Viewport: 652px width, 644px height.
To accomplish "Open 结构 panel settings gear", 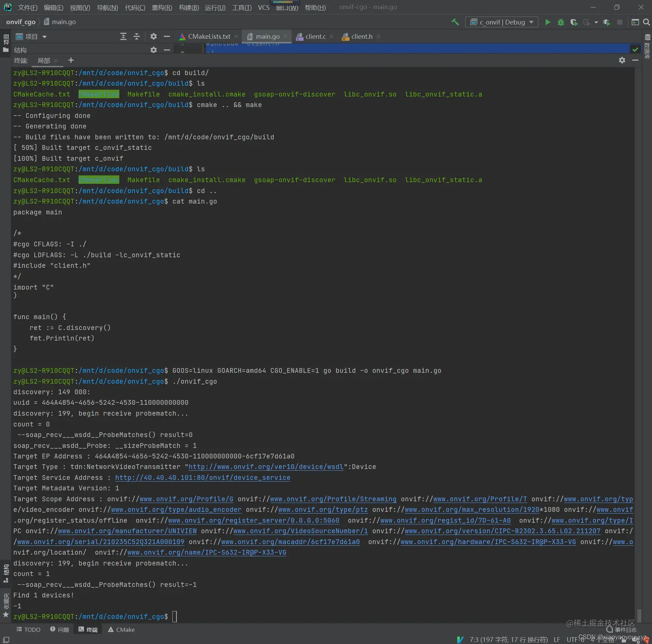I will (x=154, y=50).
